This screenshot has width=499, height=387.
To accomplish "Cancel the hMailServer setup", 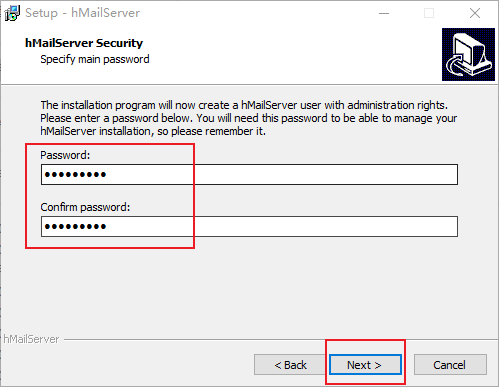I will coord(450,365).
